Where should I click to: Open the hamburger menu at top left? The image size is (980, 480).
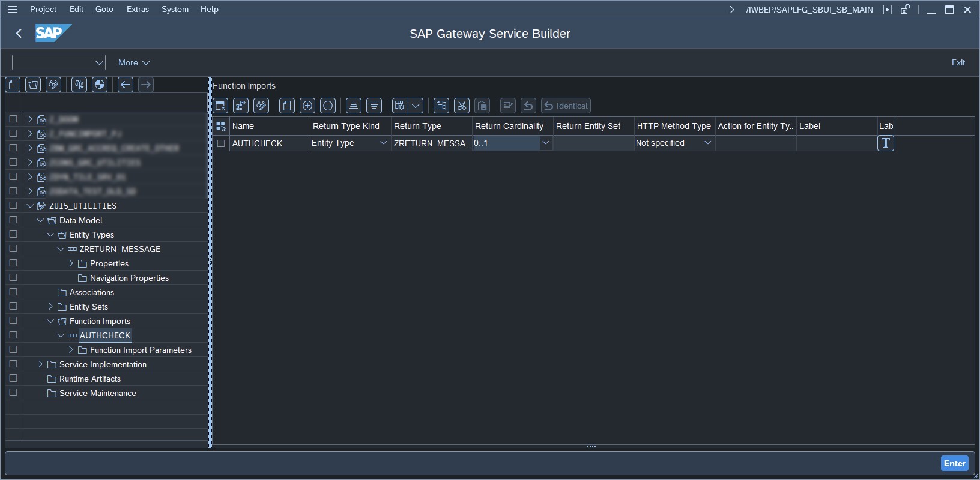[x=12, y=10]
